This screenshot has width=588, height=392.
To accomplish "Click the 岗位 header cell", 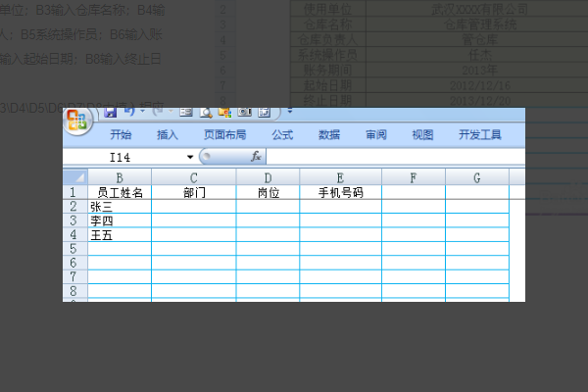I will [x=268, y=192].
